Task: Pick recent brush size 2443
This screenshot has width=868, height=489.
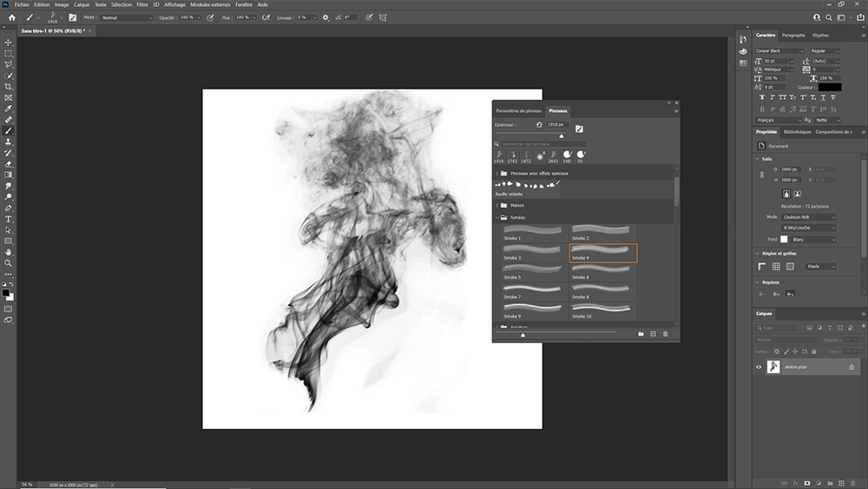Action: (553, 156)
